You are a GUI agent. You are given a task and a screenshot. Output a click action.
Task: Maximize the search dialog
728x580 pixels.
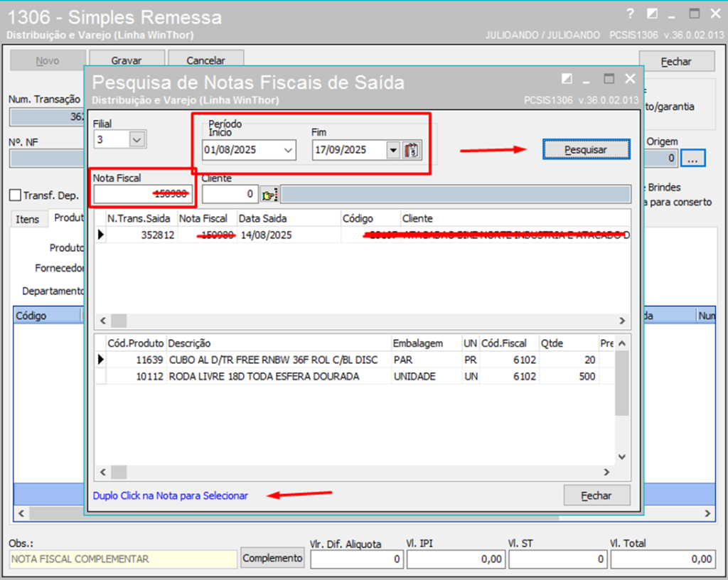[609, 79]
